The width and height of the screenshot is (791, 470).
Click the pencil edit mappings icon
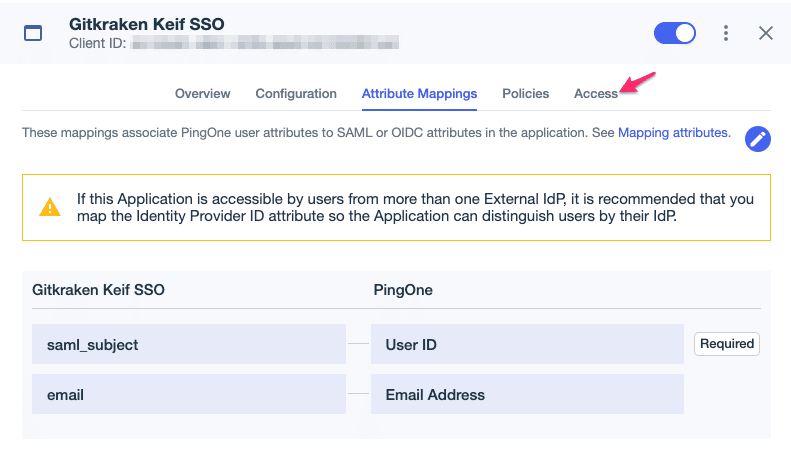pyautogui.click(x=757, y=139)
